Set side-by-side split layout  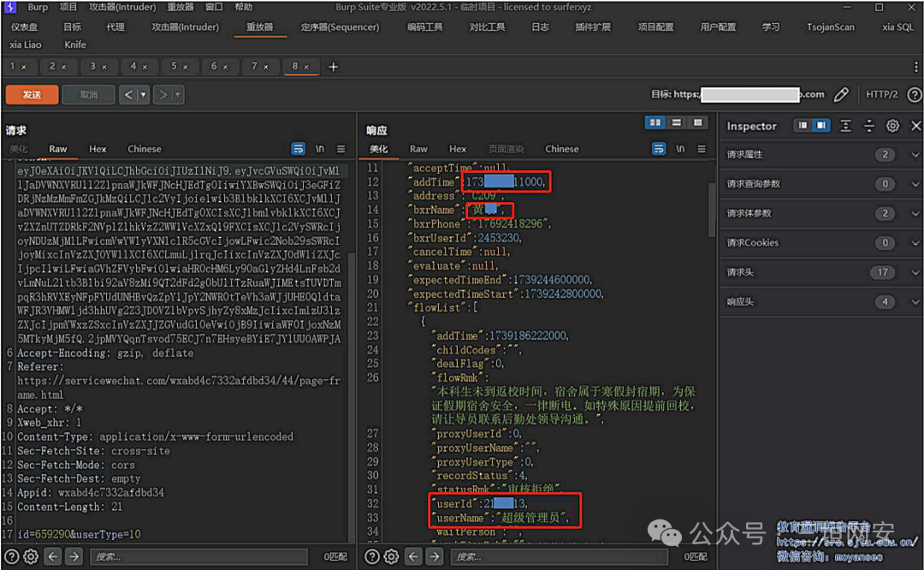[655, 122]
